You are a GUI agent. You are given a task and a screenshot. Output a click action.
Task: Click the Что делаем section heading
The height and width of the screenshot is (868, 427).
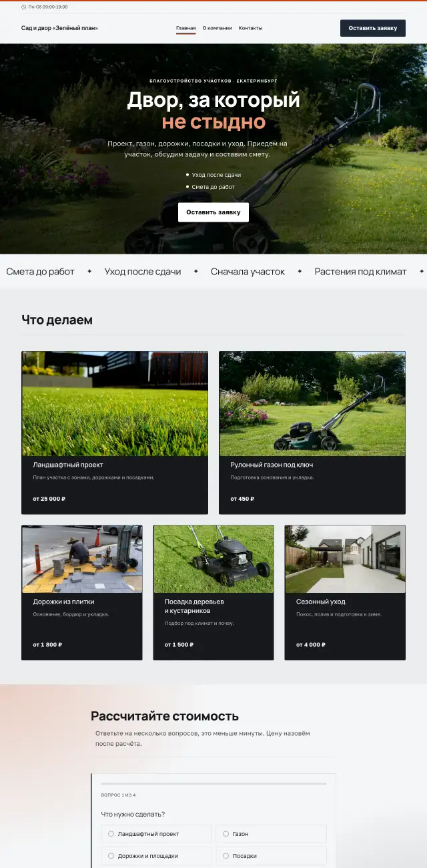coord(57,320)
